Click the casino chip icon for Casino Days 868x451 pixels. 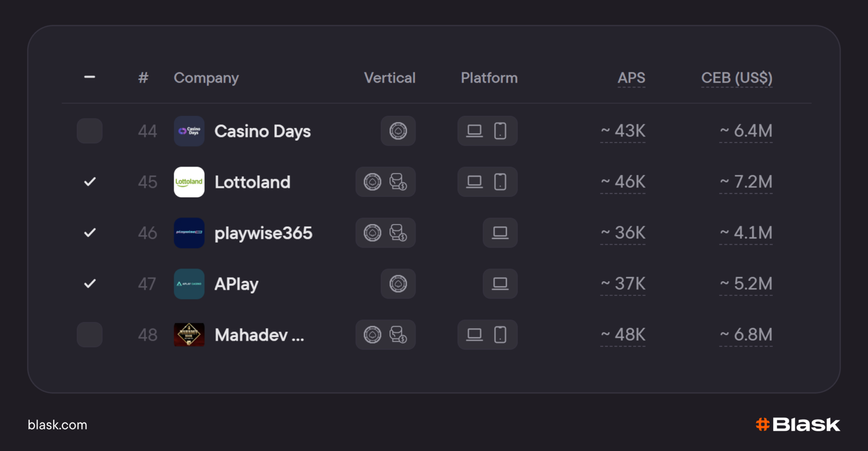pyautogui.click(x=398, y=131)
